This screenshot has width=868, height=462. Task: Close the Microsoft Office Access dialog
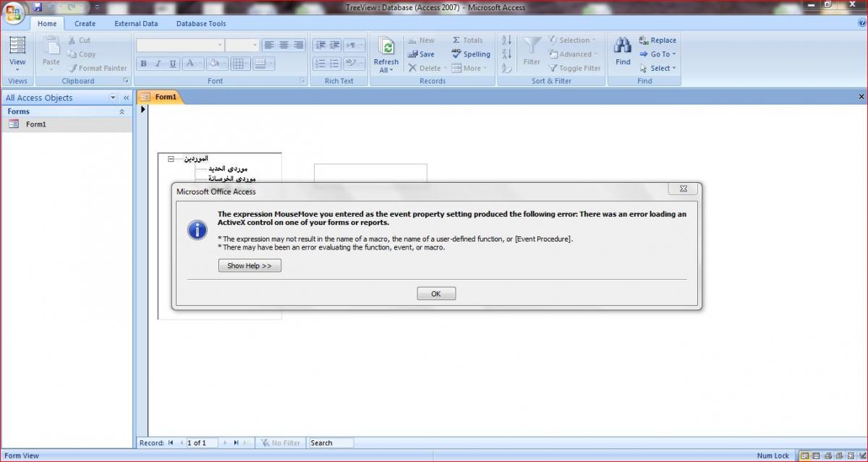(x=683, y=189)
